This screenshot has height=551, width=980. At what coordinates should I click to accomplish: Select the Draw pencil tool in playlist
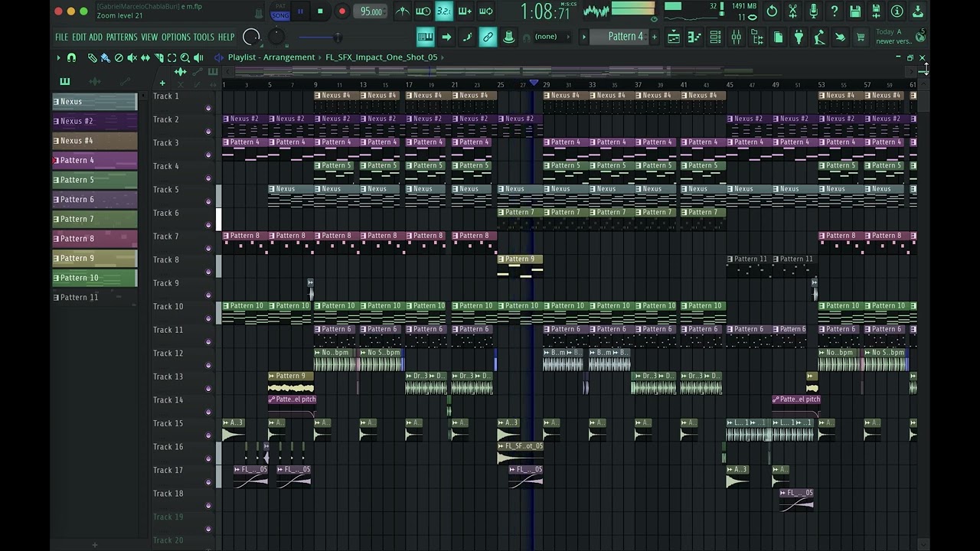(93, 57)
